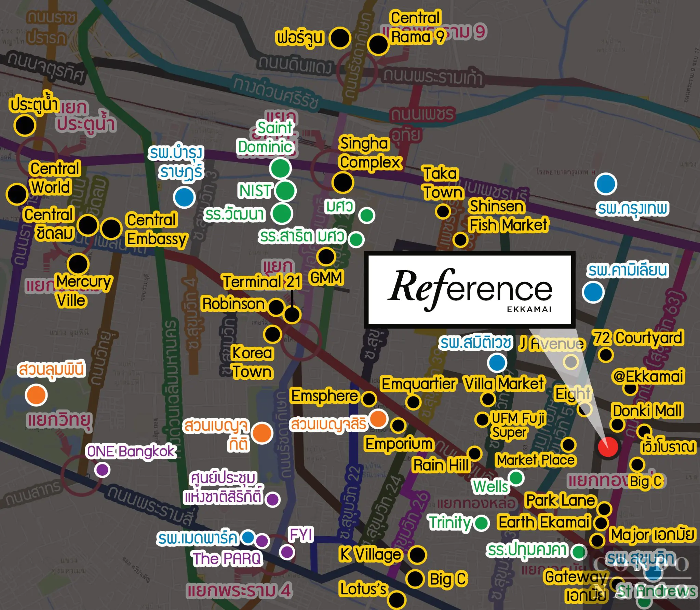Click the orange สวนเบญจสิริ park marker

tap(378, 419)
